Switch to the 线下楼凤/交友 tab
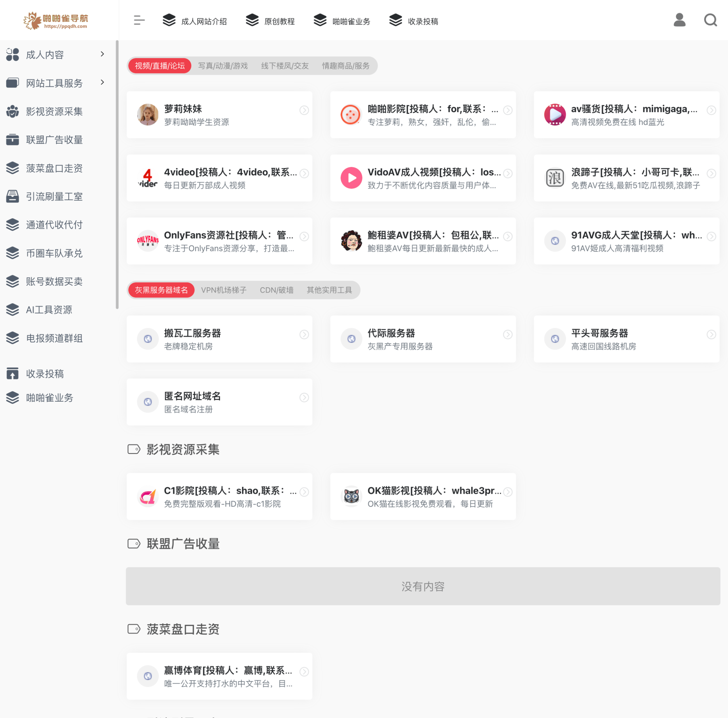Screen dimensions: 728x718 point(285,66)
